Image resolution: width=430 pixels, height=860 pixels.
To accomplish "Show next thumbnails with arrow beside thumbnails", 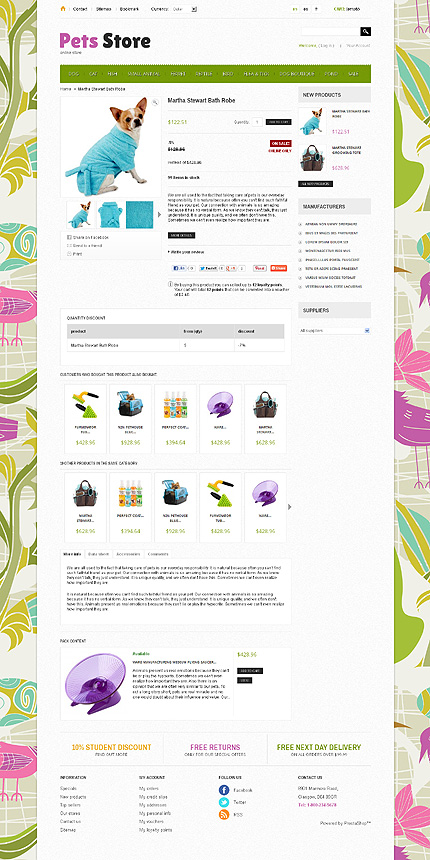I will click(160, 214).
